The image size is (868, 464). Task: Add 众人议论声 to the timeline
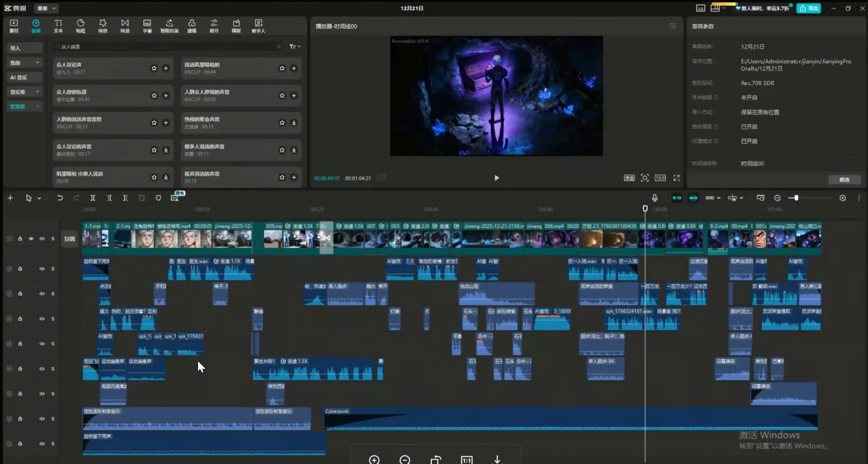point(166,68)
